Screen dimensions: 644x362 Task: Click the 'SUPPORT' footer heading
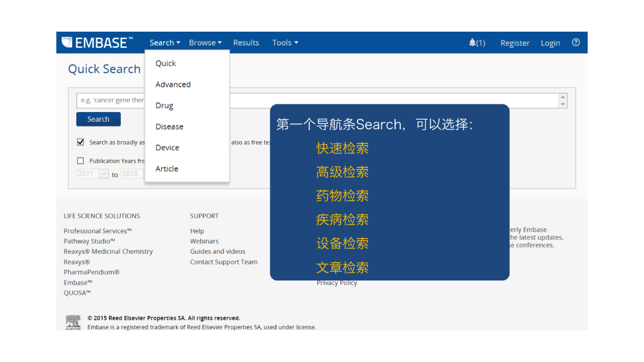(204, 216)
